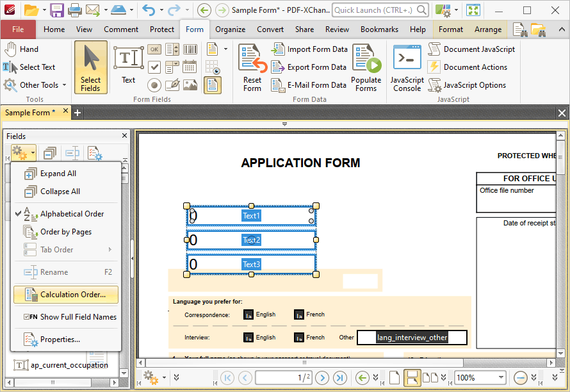Image resolution: width=570 pixels, height=392 pixels.
Task: Jump to the last page
Action: click(339, 378)
